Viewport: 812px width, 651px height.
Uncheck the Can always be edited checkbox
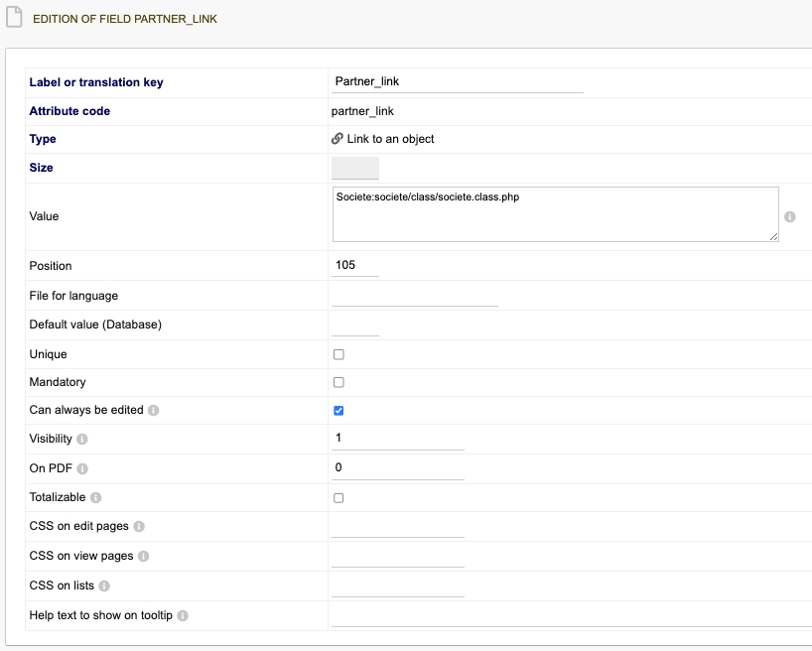tap(338, 411)
